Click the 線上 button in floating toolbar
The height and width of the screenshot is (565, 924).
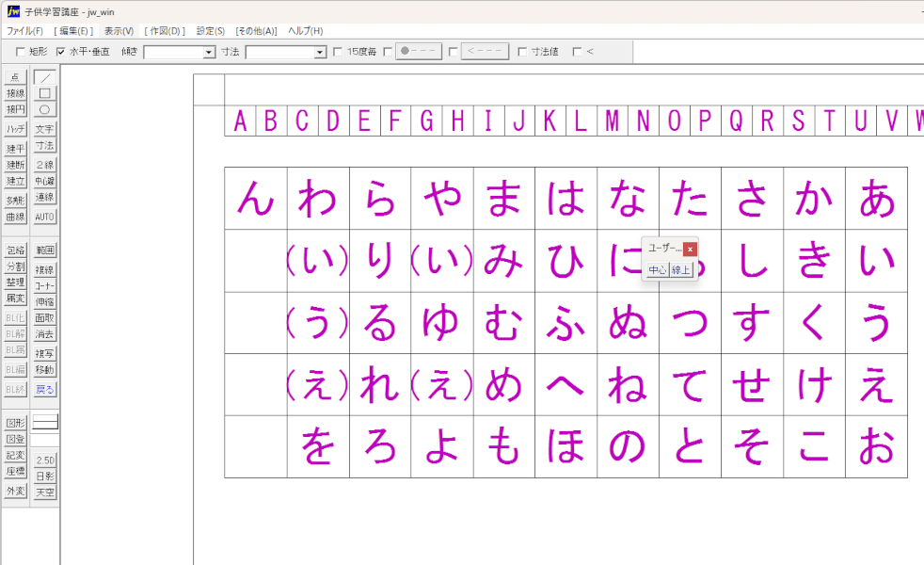pyautogui.click(x=680, y=270)
